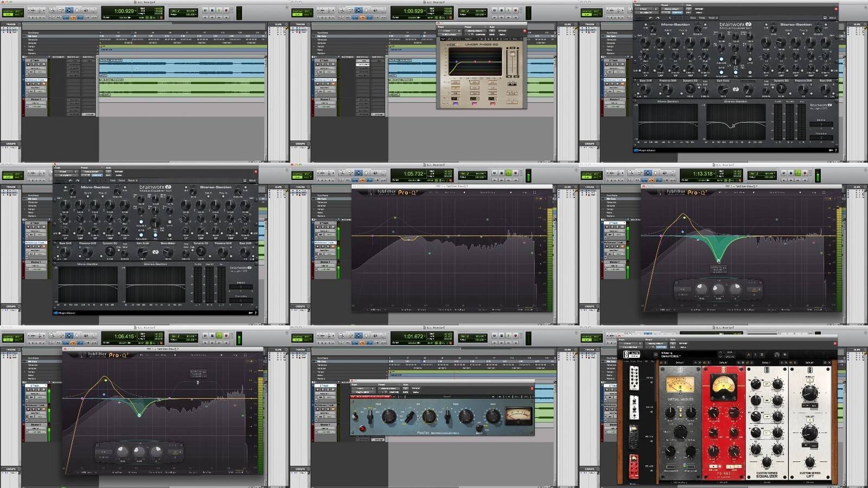The image size is (868, 488).
Task: Click the Plugin Alliance footer logo where bx Modus EQ has the Tracks list visible
Action: [x=646, y=150]
